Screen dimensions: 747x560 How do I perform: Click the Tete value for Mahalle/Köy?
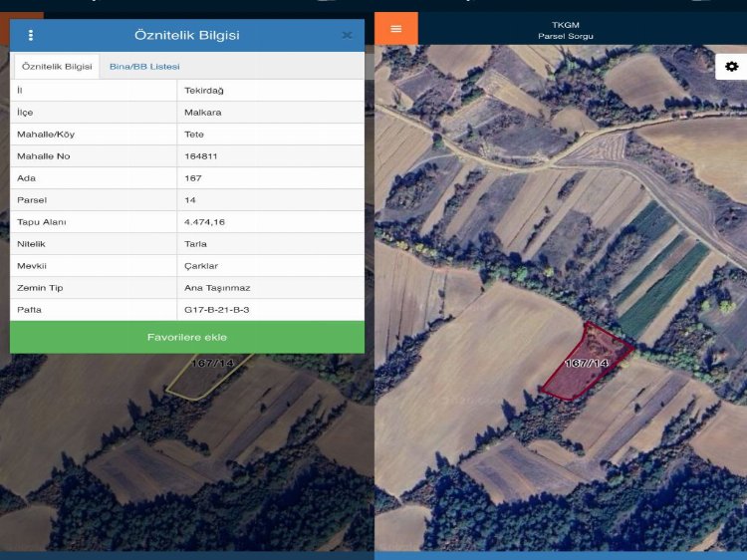tap(194, 135)
